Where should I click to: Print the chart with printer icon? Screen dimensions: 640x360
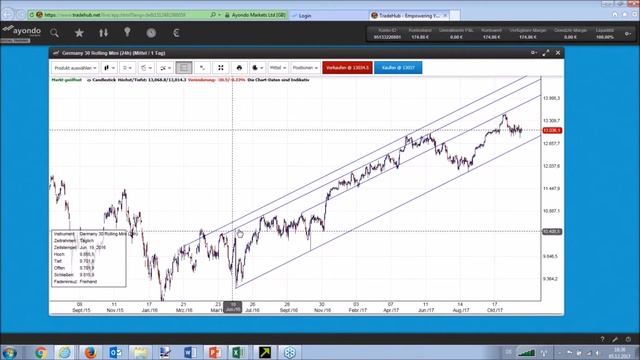239,68
